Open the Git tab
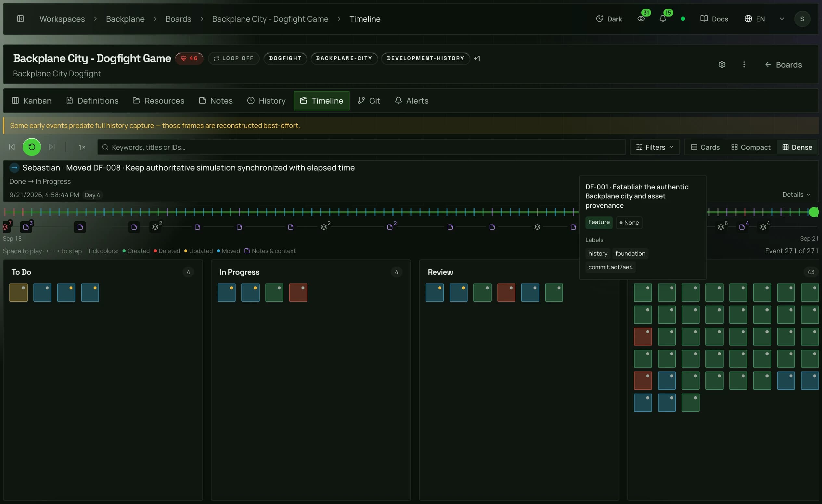This screenshot has height=504, width=822. click(x=369, y=100)
